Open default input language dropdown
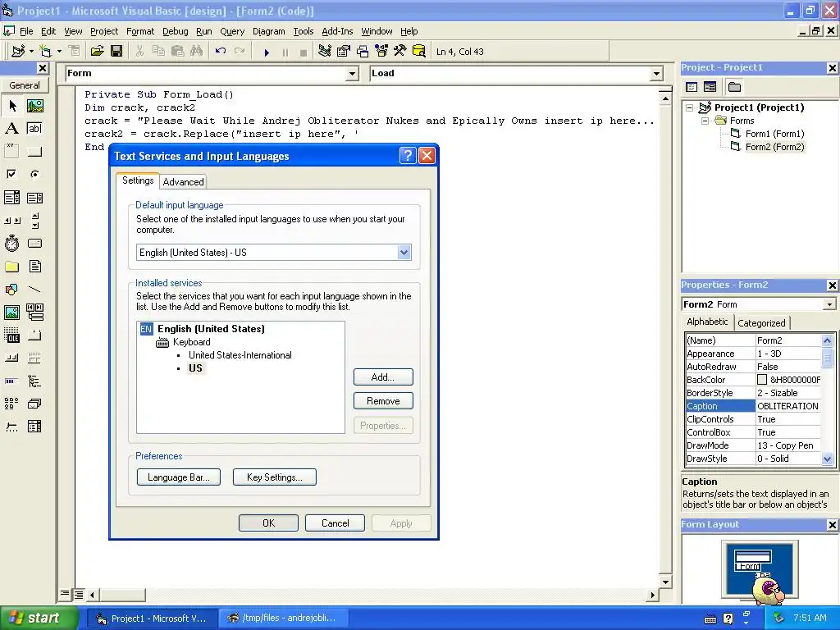The image size is (840, 630). point(404,253)
